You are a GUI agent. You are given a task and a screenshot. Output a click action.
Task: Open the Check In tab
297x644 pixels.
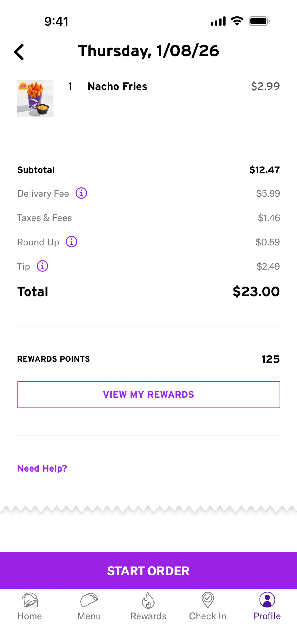(208, 606)
